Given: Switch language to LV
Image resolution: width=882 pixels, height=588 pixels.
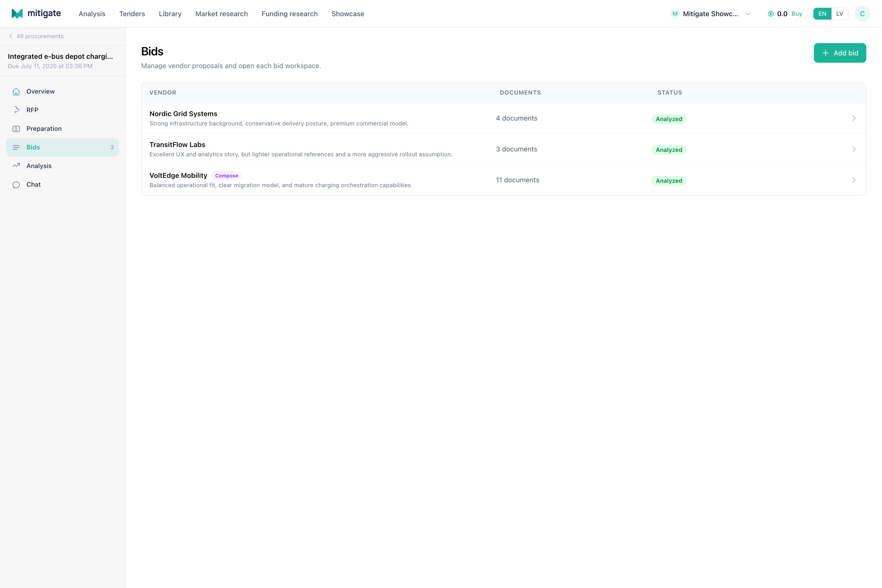Looking at the screenshot, I should (x=840, y=14).
